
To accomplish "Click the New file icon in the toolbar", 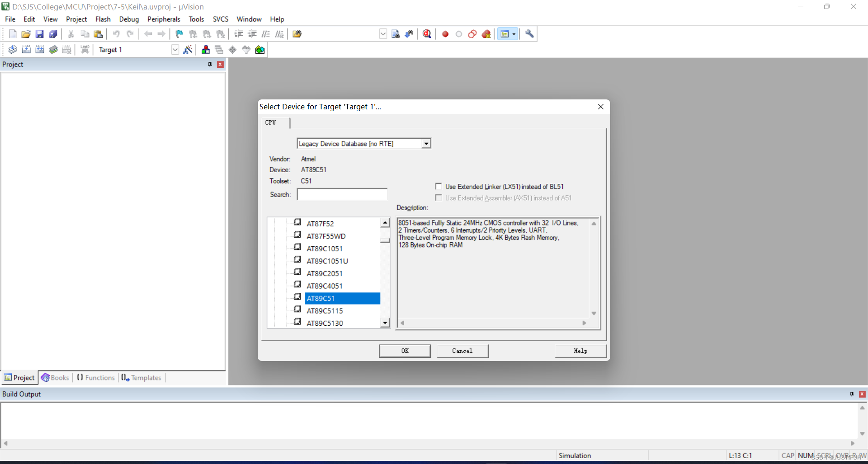I will point(13,34).
